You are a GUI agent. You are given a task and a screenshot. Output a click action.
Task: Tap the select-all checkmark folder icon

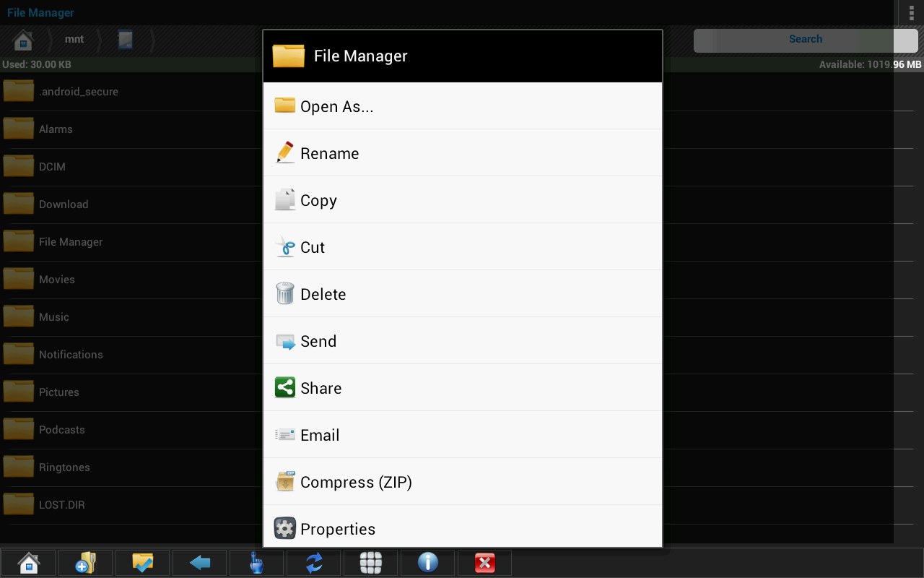(142, 563)
